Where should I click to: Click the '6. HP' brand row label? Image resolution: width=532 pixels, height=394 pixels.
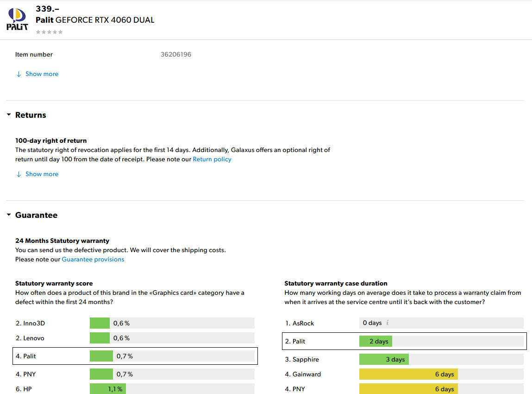click(24, 389)
